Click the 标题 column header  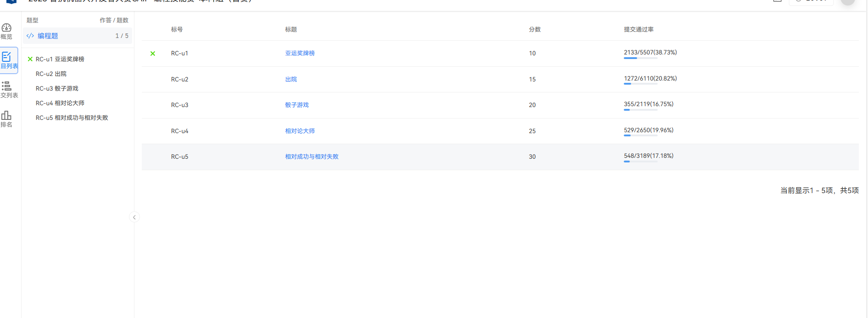(x=291, y=29)
